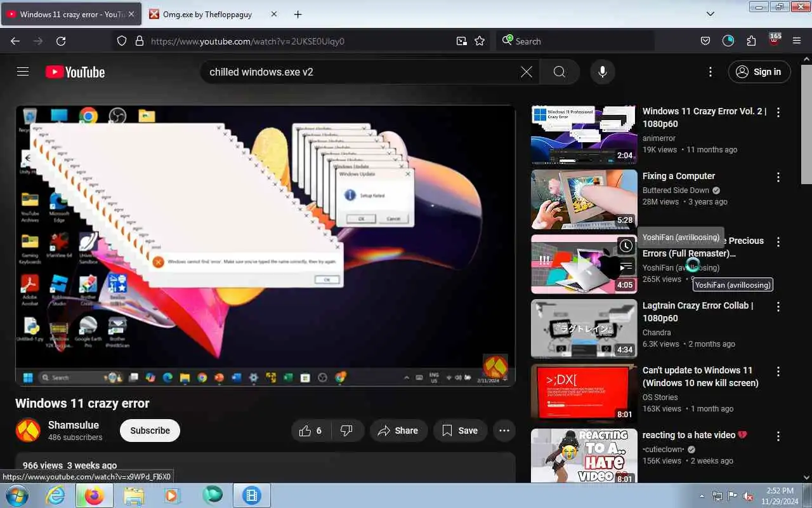The image size is (812, 508).
Task: Go to the YouTube home logo
Action: tap(75, 72)
